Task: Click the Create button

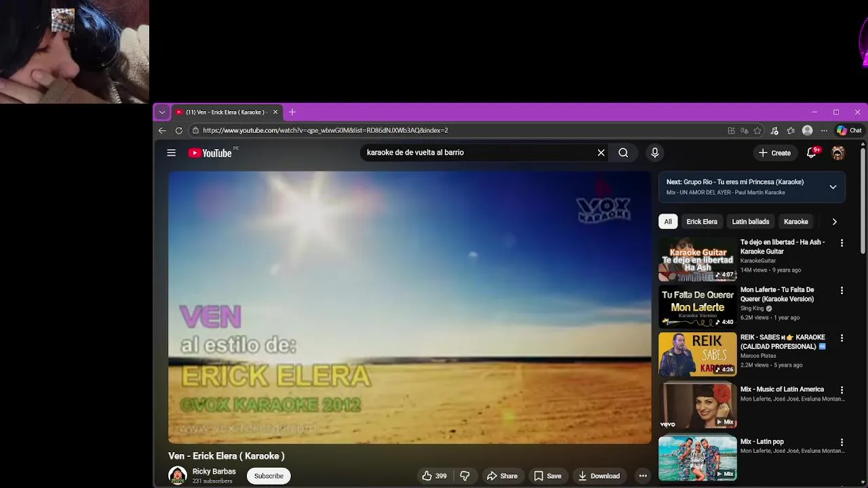Action: (774, 152)
